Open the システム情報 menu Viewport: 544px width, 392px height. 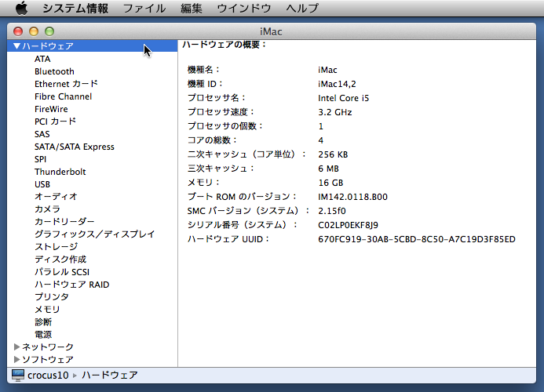coord(75,8)
